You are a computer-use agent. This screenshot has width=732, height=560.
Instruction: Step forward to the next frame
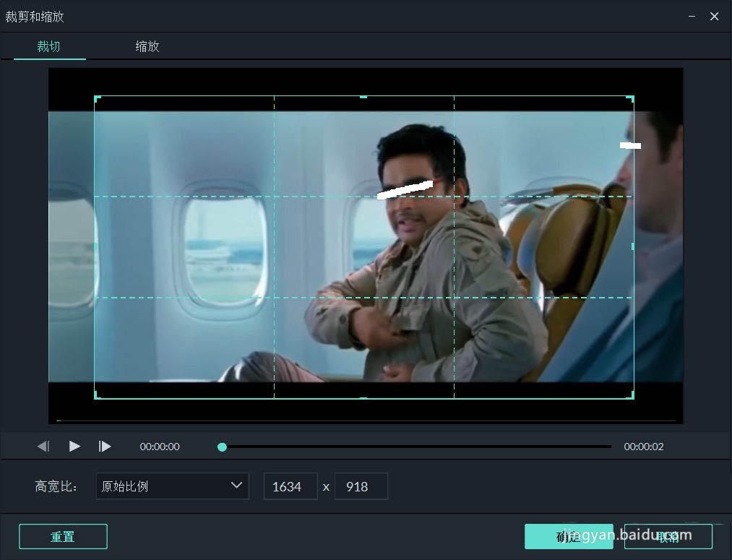click(x=105, y=446)
